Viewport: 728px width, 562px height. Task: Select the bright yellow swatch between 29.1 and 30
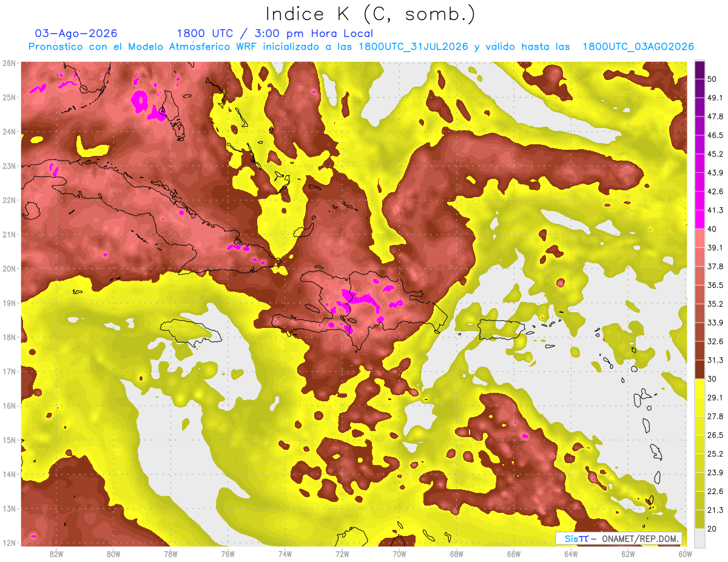(x=700, y=388)
